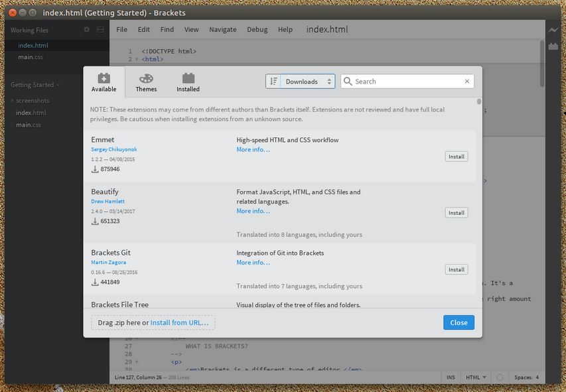Open main.css in project tree

(x=29, y=125)
